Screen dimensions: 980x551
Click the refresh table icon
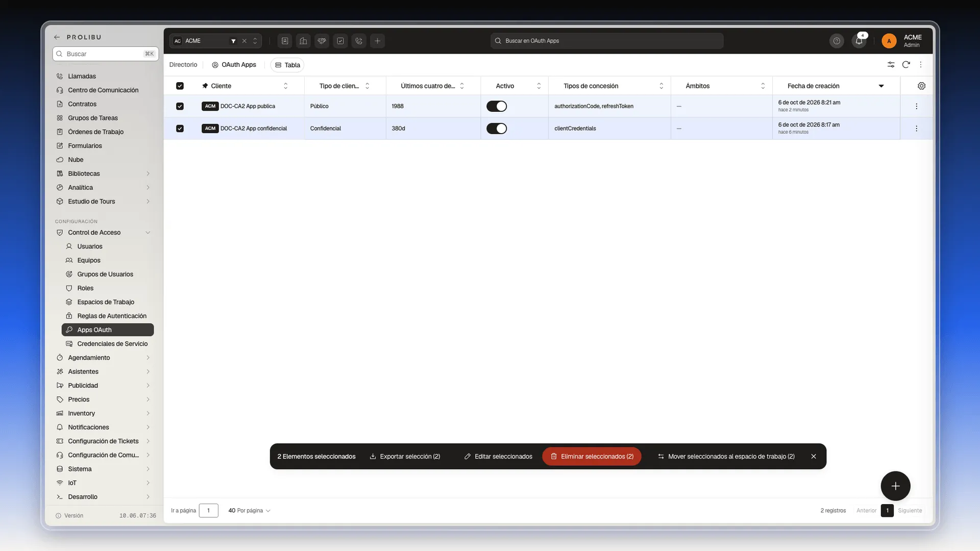[x=906, y=65]
